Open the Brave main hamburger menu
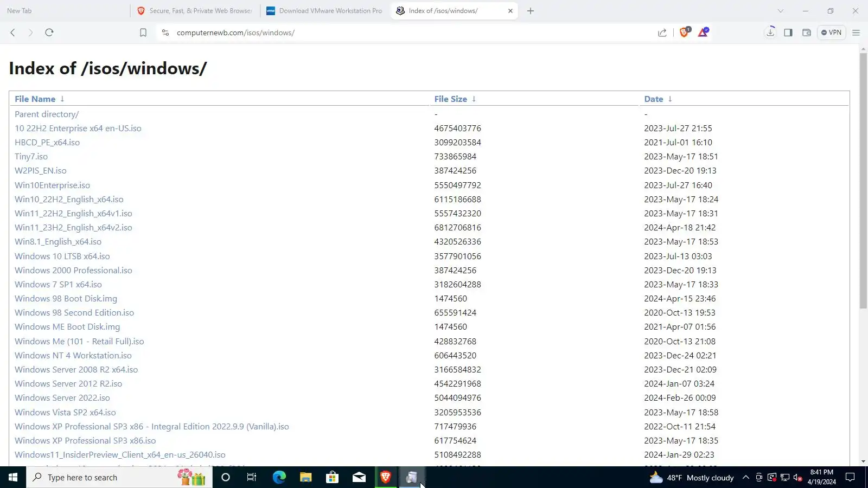This screenshot has width=868, height=488. click(856, 33)
